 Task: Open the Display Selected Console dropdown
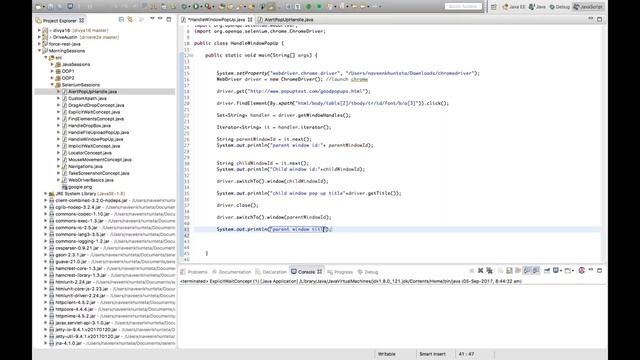point(561,271)
